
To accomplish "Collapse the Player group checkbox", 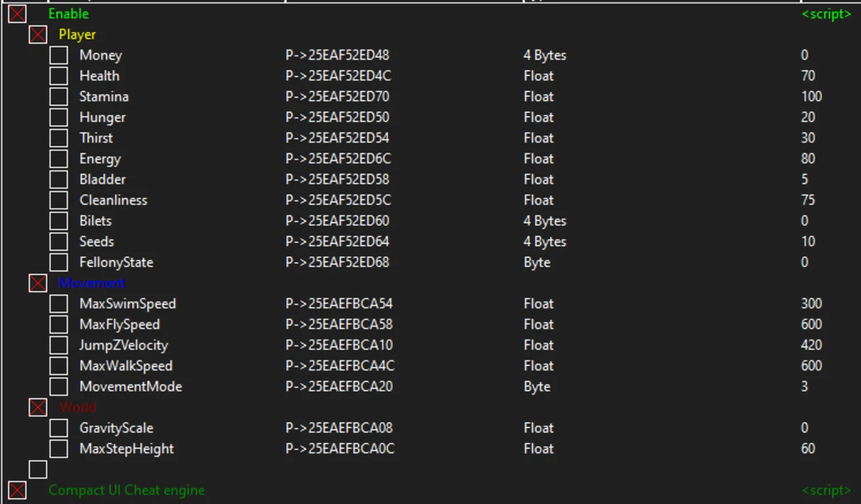I will pyautogui.click(x=38, y=35).
